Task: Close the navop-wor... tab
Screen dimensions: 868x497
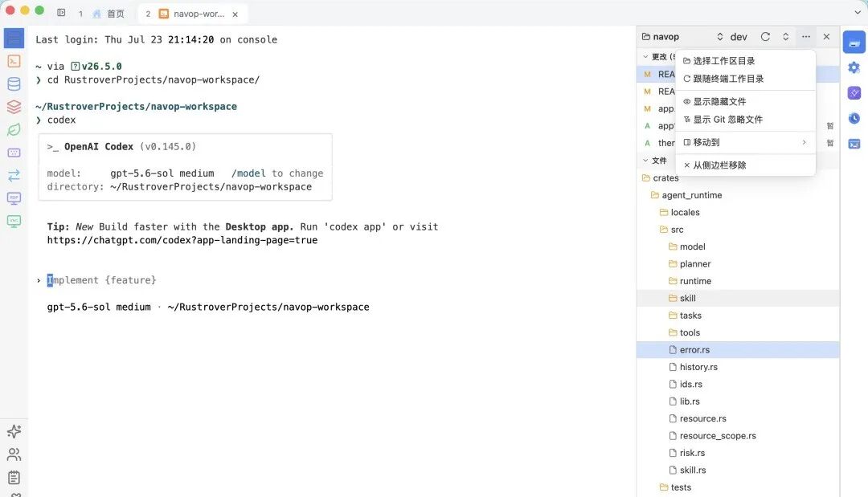Action: [x=235, y=14]
